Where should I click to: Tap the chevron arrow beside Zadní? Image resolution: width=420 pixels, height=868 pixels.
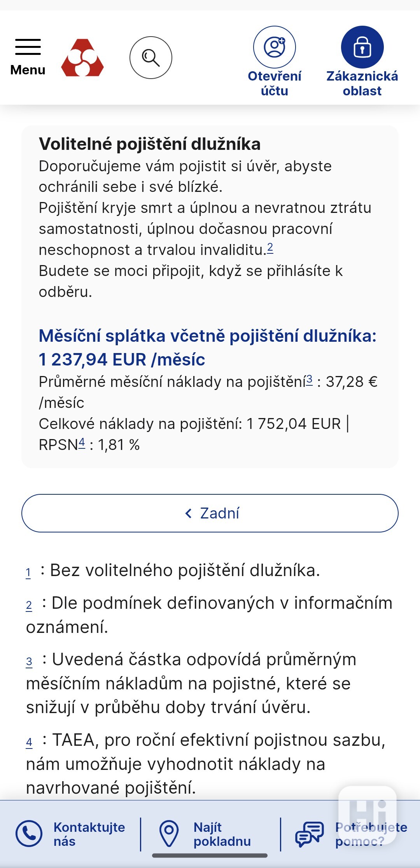point(189,513)
